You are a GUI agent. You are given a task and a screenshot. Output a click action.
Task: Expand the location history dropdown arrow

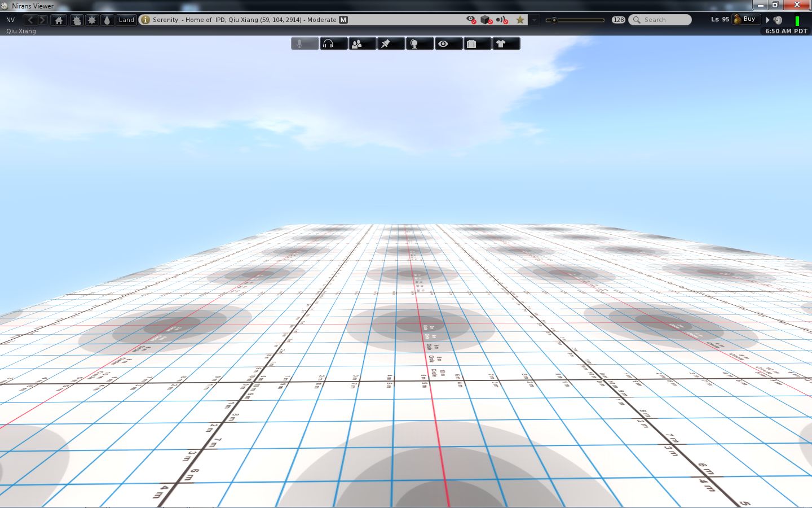[x=535, y=20]
